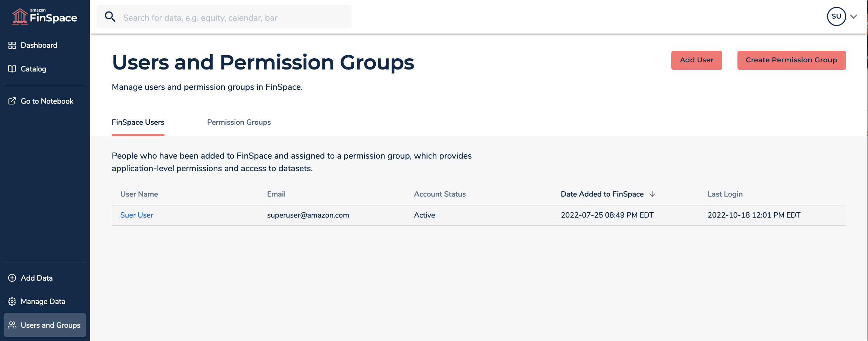
Task: Open the Dashboard from the sidebar
Action: [x=38, y=45]
